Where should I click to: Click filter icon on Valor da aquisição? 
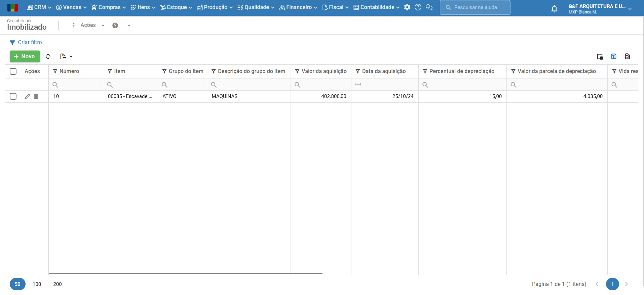coord(297,71)
